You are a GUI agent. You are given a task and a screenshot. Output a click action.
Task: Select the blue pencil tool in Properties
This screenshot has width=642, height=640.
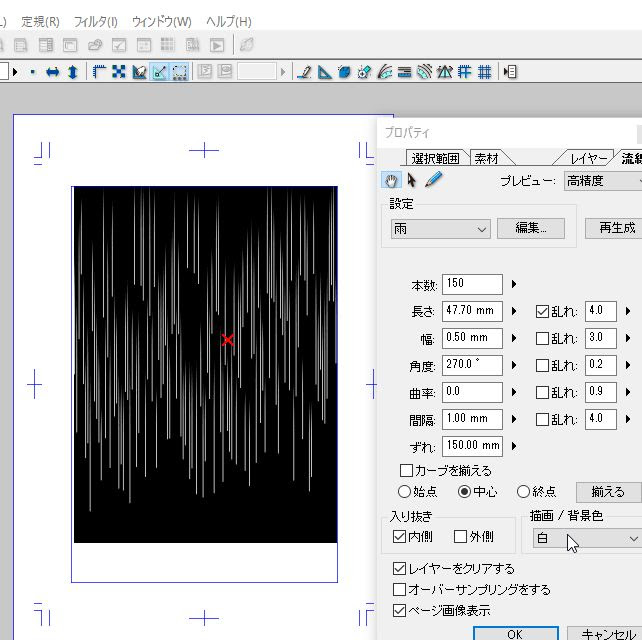(434, 180)
